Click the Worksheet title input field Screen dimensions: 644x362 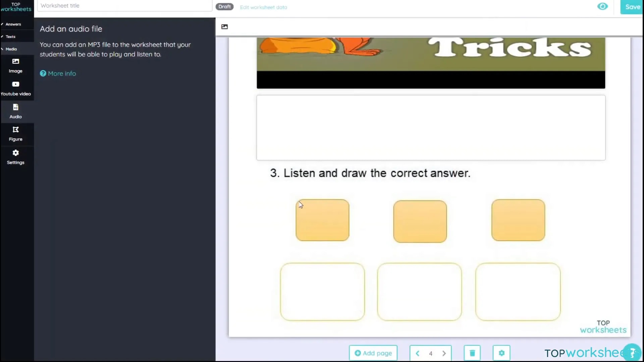[124, 6]
